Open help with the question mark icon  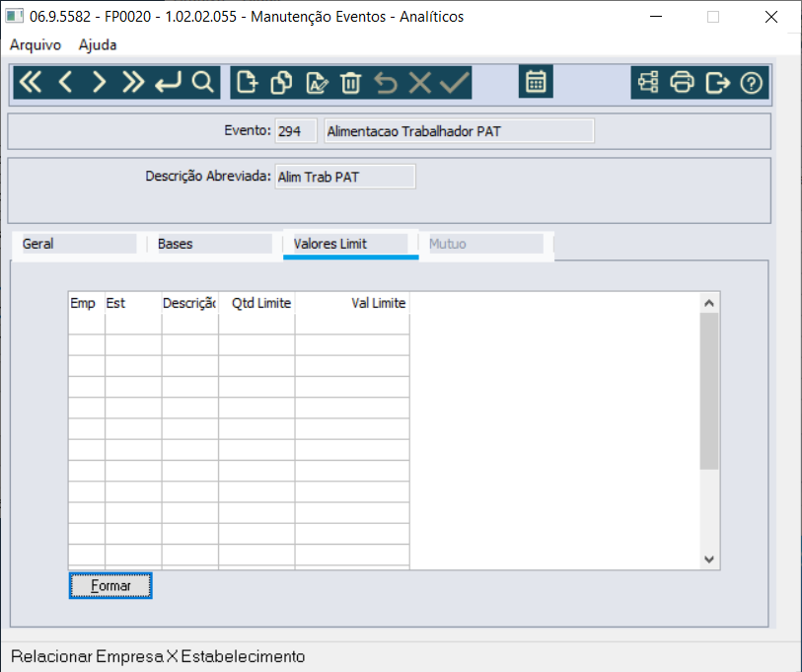pyautogui.click(x=751, y=83)
